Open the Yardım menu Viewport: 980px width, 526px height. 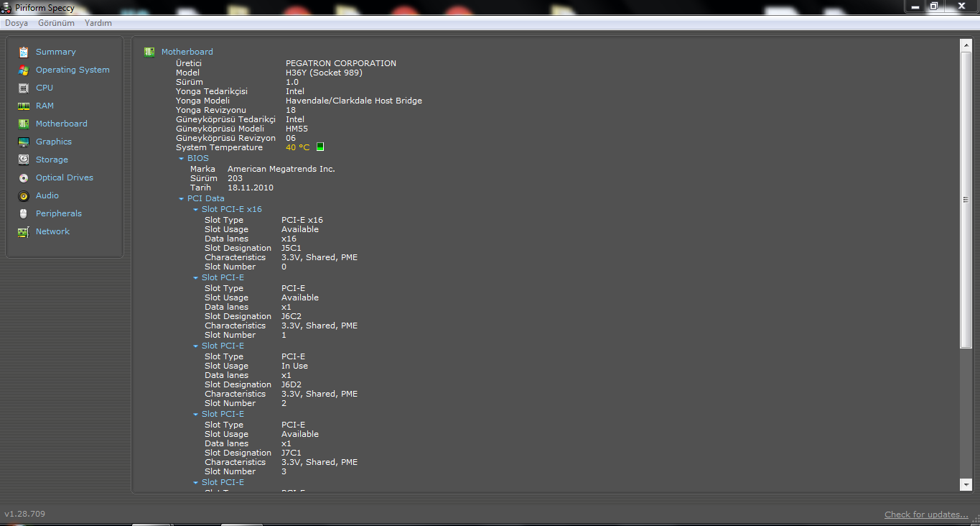98,23
